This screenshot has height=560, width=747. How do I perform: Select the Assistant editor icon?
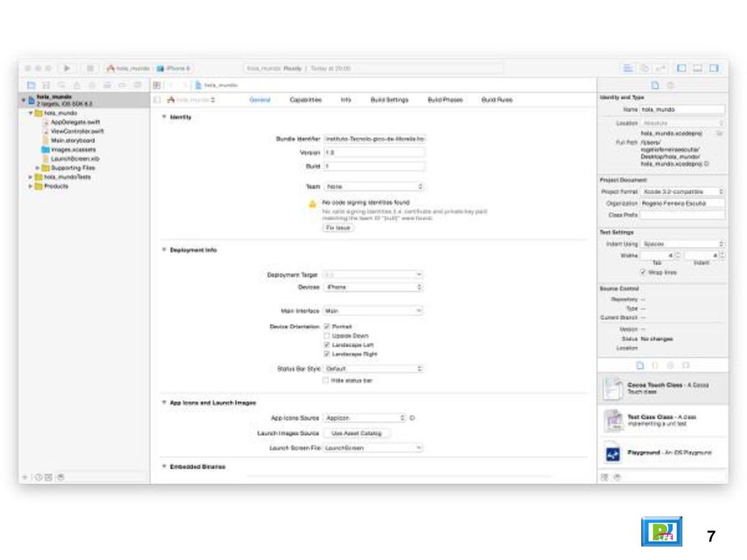644,68
